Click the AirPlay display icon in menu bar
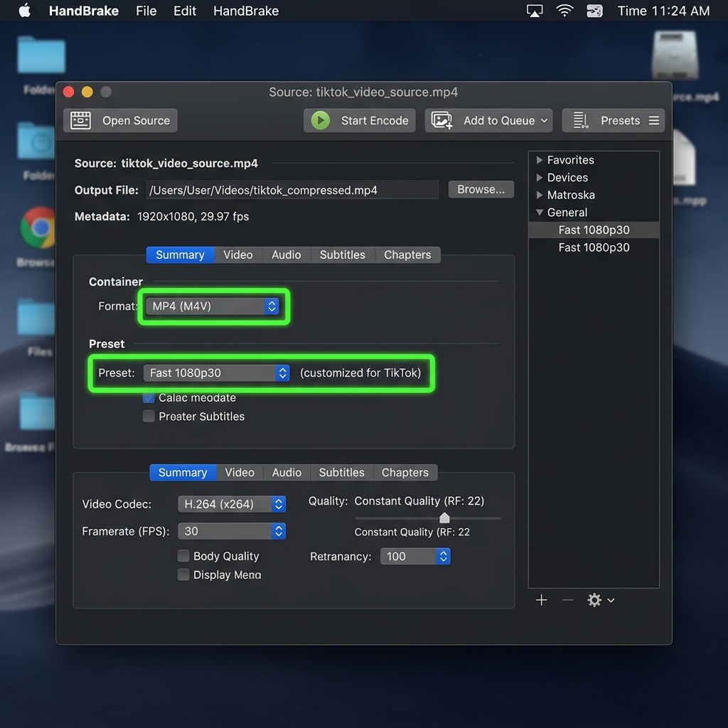728x728 pixels. [x=535, y=11]
